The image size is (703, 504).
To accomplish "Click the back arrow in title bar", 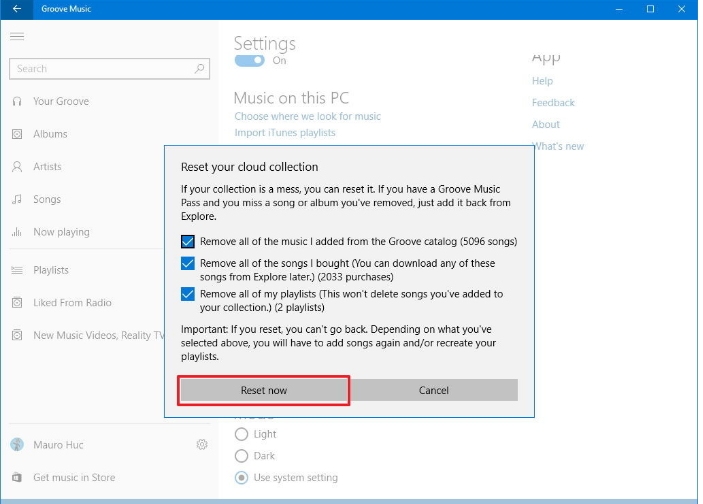I will click(x=17, y=9).
